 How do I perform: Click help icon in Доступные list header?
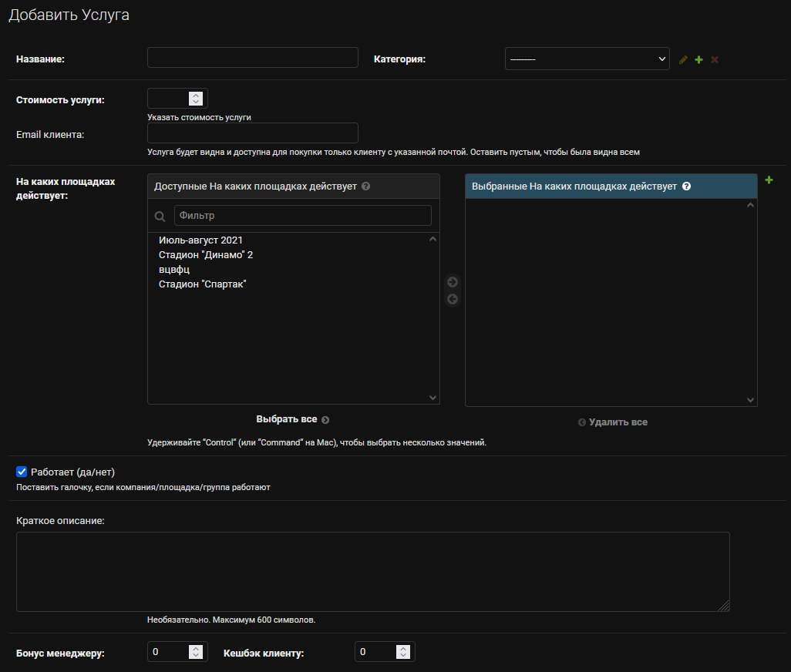[366, 186]
